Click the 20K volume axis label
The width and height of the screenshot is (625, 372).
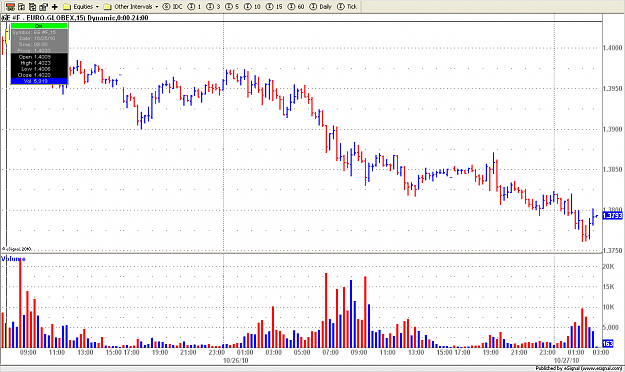[x=608, y=267]
